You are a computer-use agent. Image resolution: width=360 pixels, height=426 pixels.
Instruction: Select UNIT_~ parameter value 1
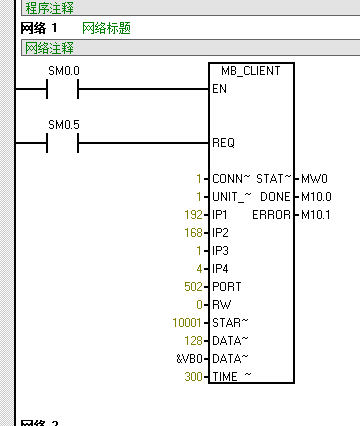coord(199,197)
